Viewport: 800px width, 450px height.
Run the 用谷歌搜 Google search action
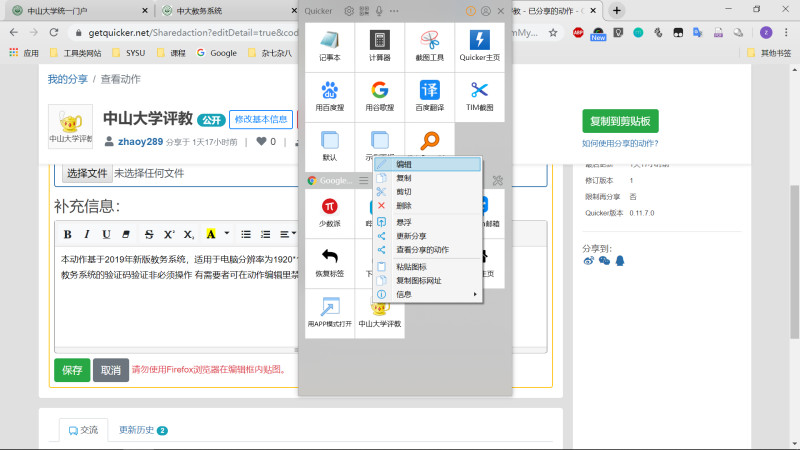(x=380, y=97)
